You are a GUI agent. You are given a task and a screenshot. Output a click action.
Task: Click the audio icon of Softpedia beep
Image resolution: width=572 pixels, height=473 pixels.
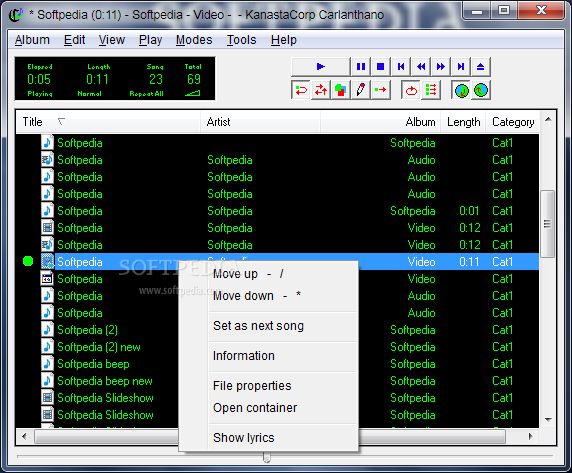coord(47,364)
